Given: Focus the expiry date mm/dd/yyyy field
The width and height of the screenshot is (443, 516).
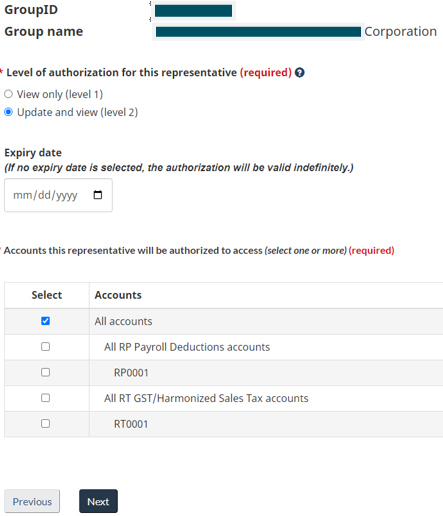Looking at the screenshot, I should [x=58, y=195].
